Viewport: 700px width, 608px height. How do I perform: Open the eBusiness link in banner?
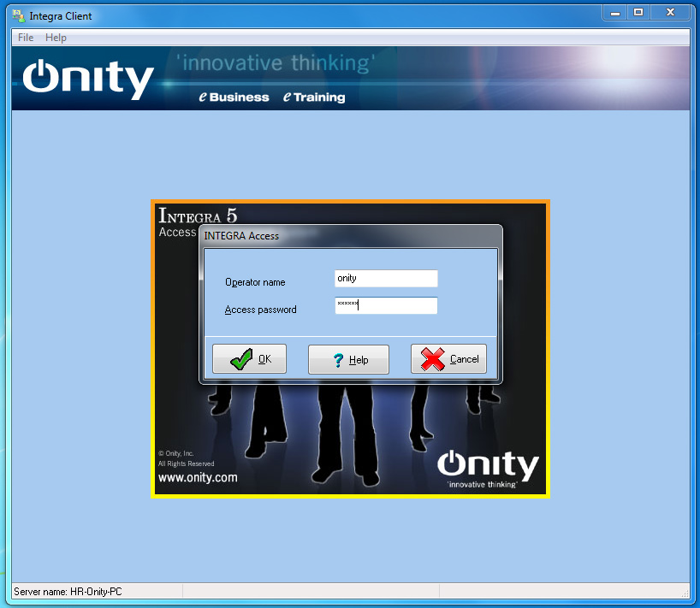coord(234,97)
